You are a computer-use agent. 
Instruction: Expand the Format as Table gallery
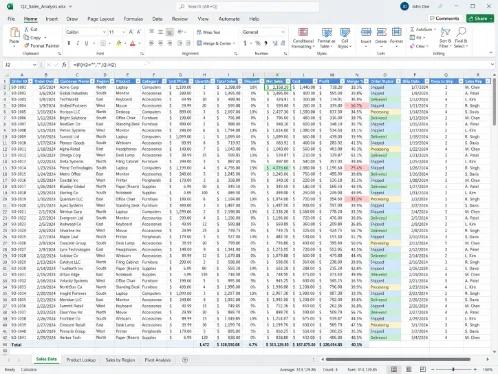pyautogui.click(x=326, y=38)
